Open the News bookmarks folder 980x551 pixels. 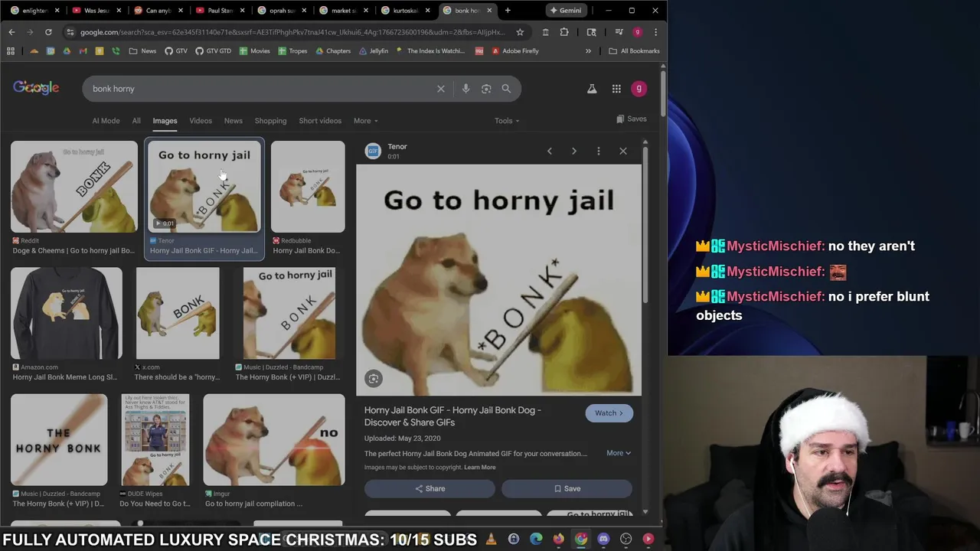click(142, 51)
